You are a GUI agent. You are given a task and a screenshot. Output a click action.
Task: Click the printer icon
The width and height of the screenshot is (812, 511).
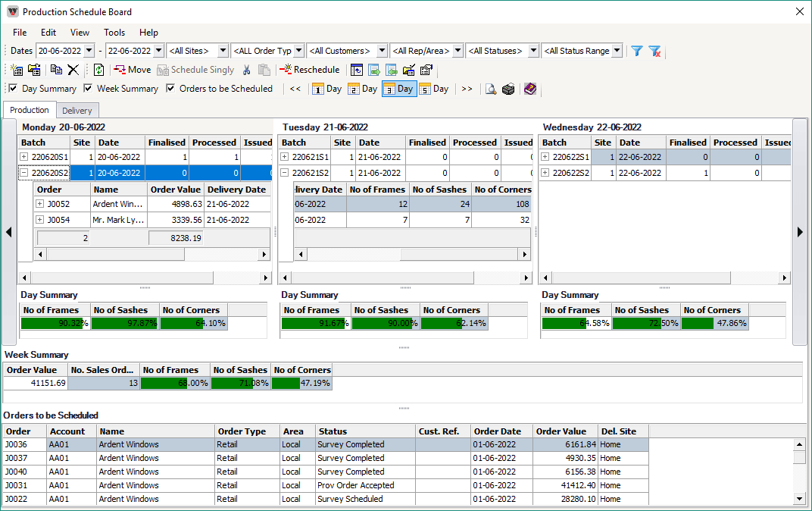pyautogui.click(x=508, y=89)
